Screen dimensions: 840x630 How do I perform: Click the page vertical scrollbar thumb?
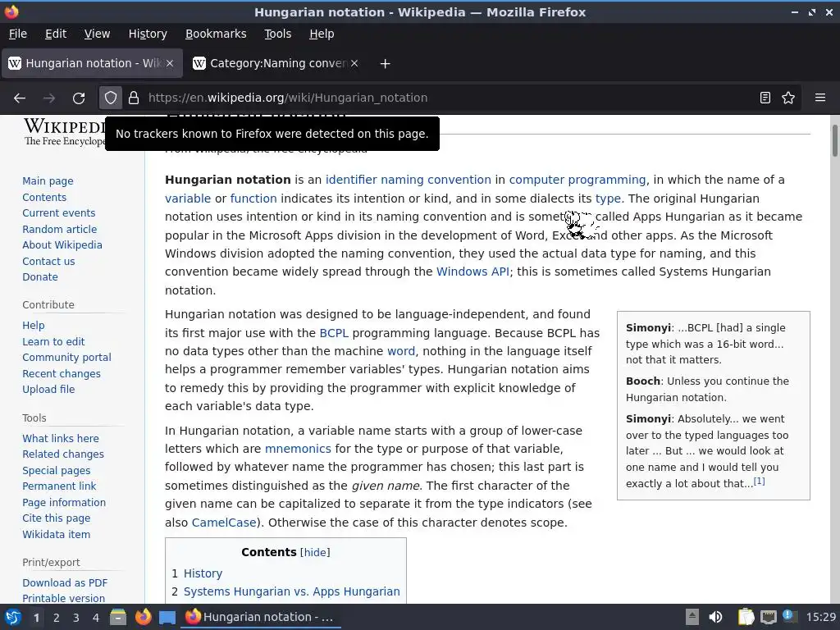(834, 140)
